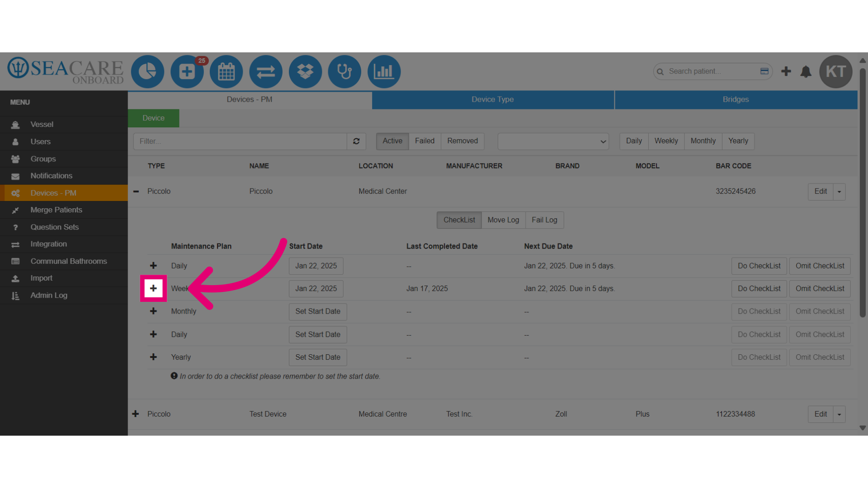
Task: Open the calendar icon in top bar
Action: [x=226, y=71]
